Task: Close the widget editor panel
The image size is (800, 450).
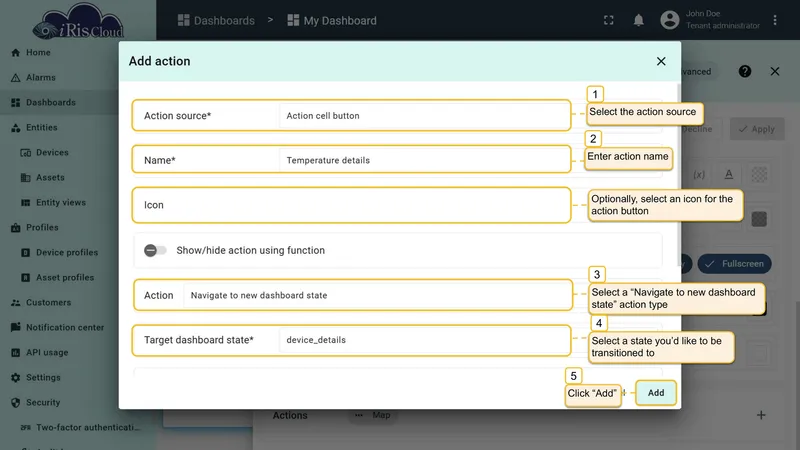Action: (775, 71)
